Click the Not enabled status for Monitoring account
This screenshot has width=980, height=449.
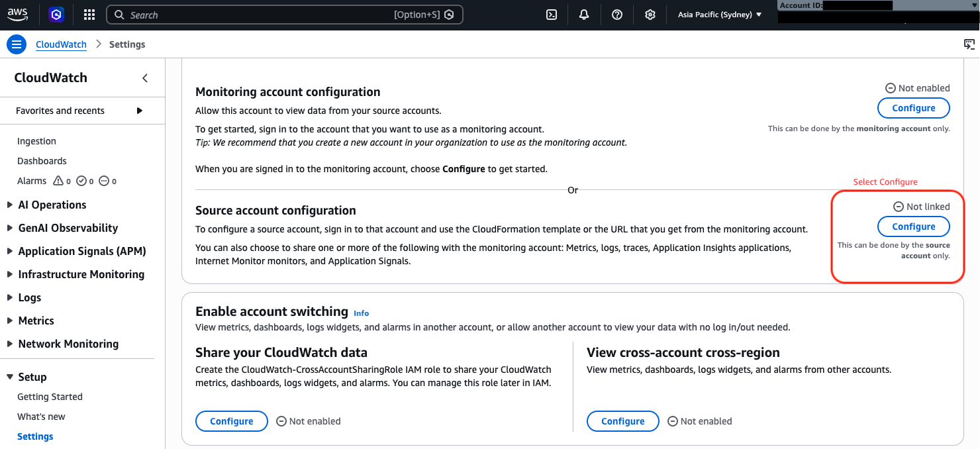(x=918, y=88)
